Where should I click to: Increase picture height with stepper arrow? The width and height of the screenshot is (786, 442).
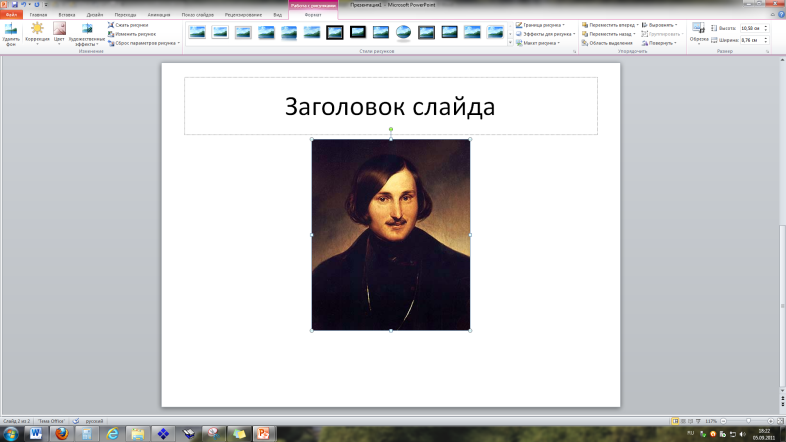[765, 27]
